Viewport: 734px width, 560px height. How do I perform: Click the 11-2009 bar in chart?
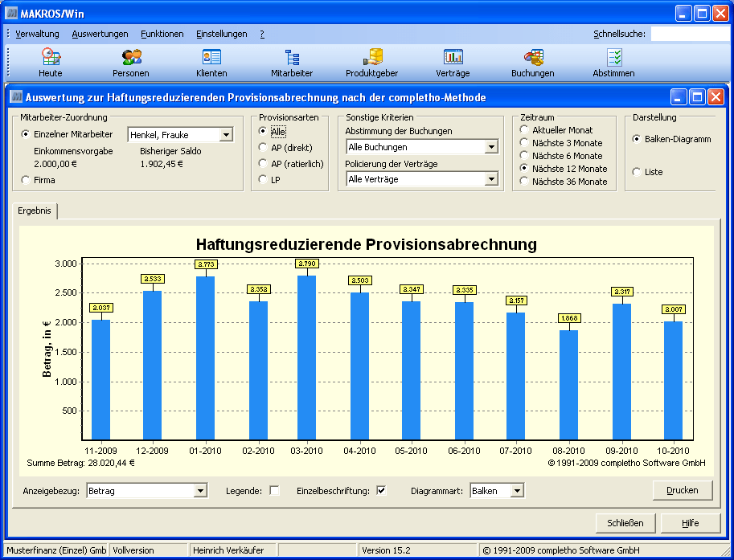tap(100, 380)
